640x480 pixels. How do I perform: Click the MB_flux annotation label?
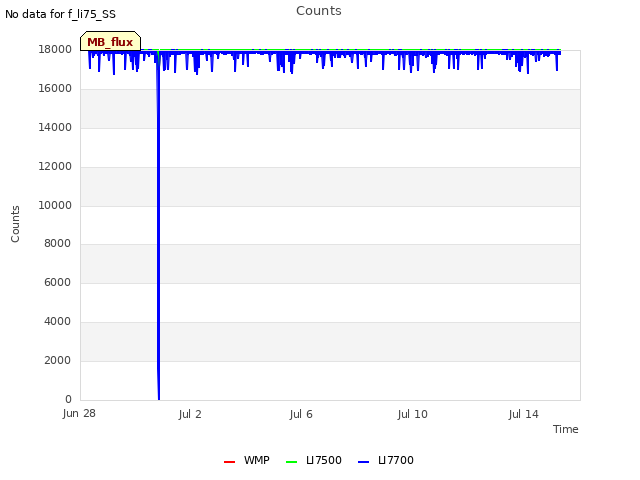pos(110,42)
